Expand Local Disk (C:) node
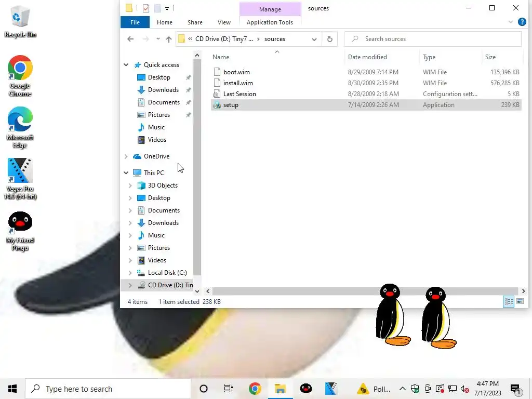The image size is (532, 399). pos(130,273)
